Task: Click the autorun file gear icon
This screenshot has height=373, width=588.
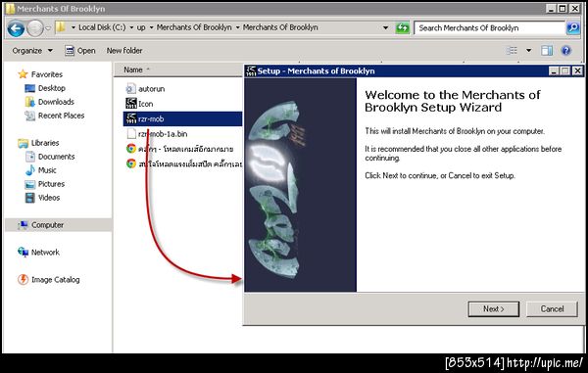Action: click(x=130, y=89)
